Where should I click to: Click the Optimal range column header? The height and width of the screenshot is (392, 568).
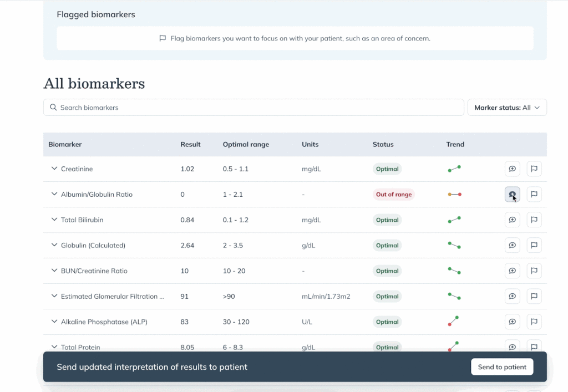tap(246, 144)
